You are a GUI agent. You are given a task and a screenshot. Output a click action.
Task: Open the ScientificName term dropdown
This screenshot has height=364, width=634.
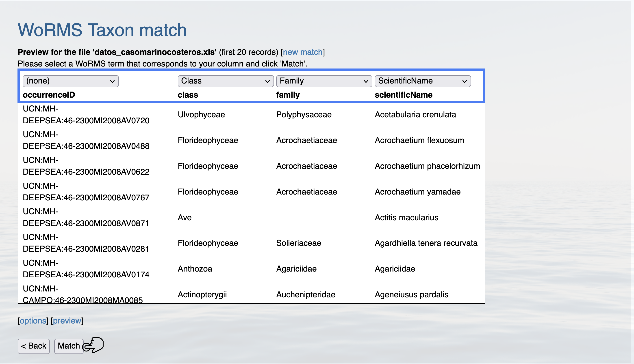point(422,81)
